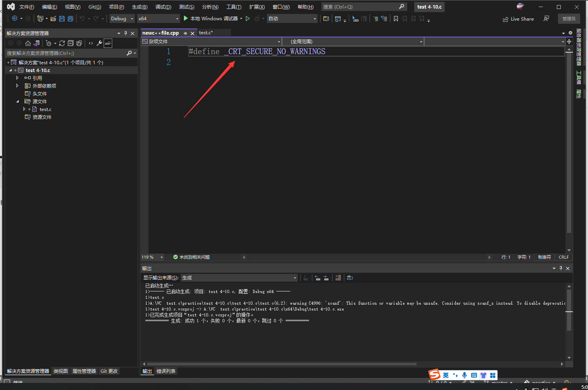Toggle preview selected items button
The image size is (588, 390).
(x=108, y=43)
